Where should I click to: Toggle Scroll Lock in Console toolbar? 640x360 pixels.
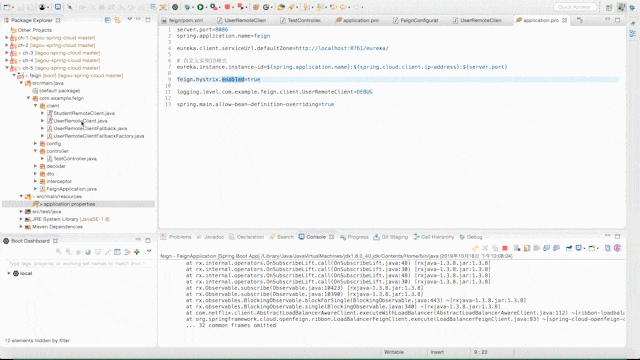(527, 248)
